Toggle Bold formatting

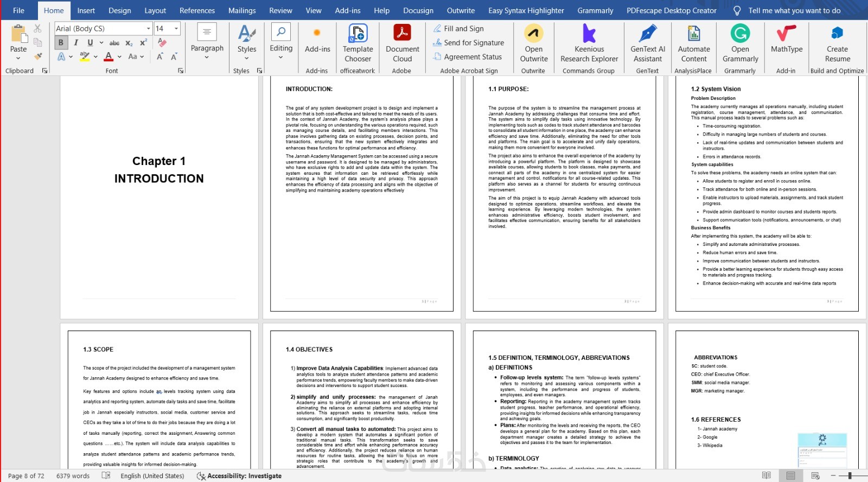[x=61, y=42]
